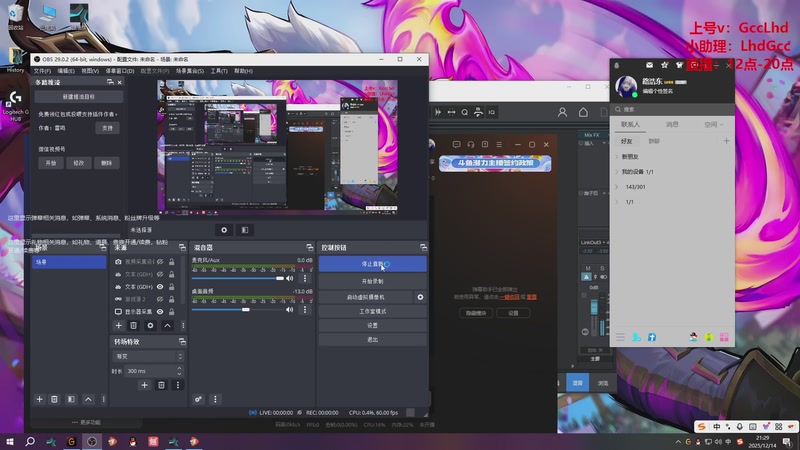
Task: Click 麦克风/Aux volume slider
Action: pyautogui.click(x=238, y=279)
